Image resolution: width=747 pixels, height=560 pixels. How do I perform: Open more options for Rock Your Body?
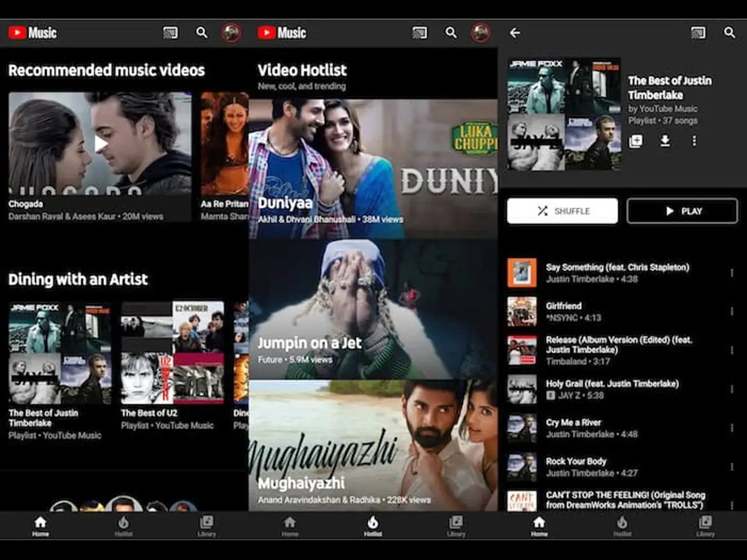click(731, 467)
